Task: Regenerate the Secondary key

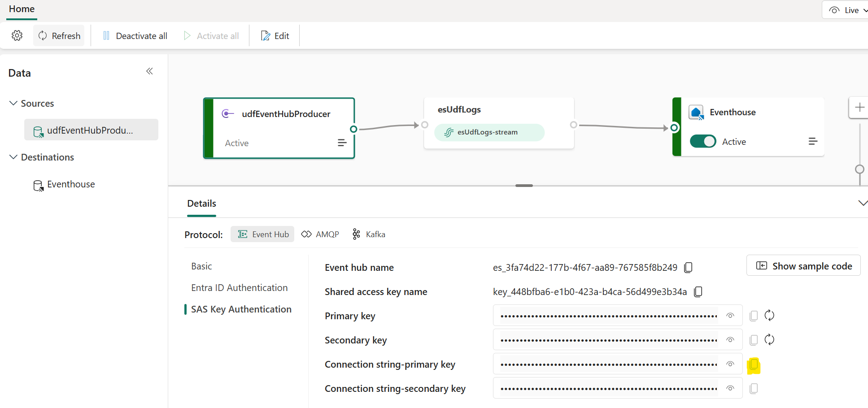Action: tap(769, 340)
